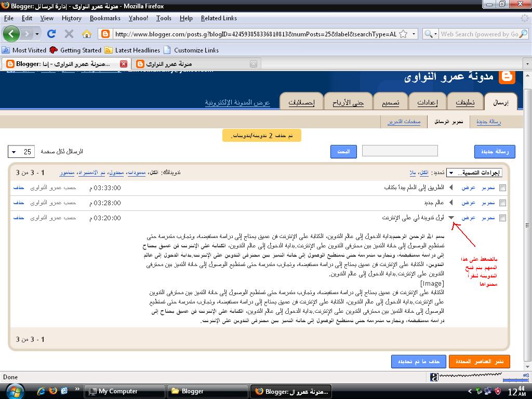This screenshot has height=399, width=532.
Task: Open the Latest Headlines feed bookmark
Action: [132, 50]
